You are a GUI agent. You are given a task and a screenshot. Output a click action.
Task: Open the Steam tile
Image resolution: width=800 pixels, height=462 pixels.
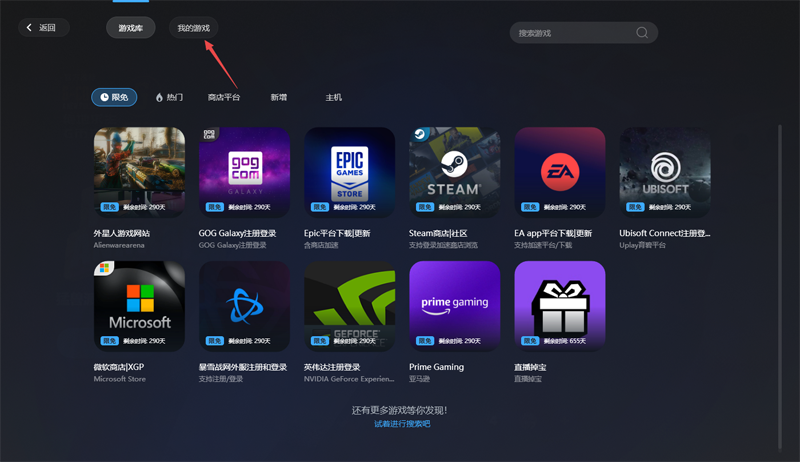click(x=455, y=172)
